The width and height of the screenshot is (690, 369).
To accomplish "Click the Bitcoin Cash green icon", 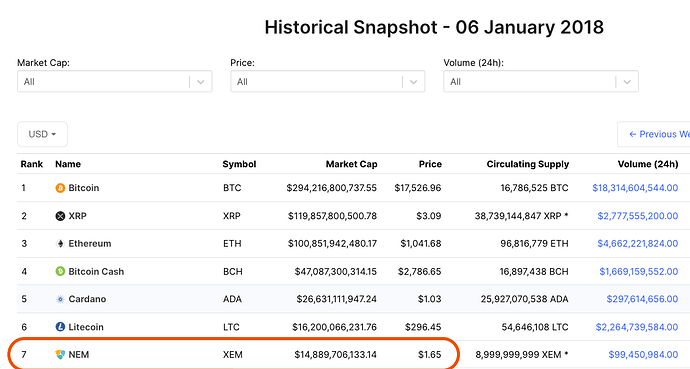I will click(60, 271).
